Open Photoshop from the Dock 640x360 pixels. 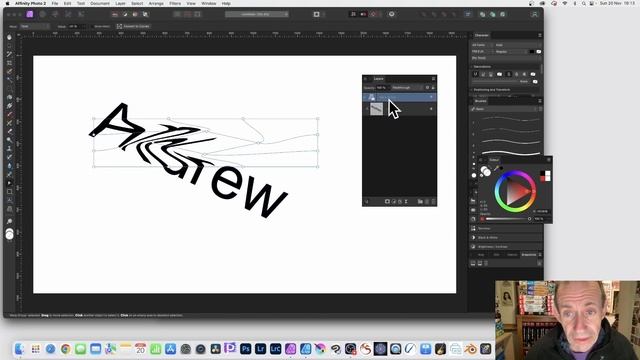[x=246, y=349]
